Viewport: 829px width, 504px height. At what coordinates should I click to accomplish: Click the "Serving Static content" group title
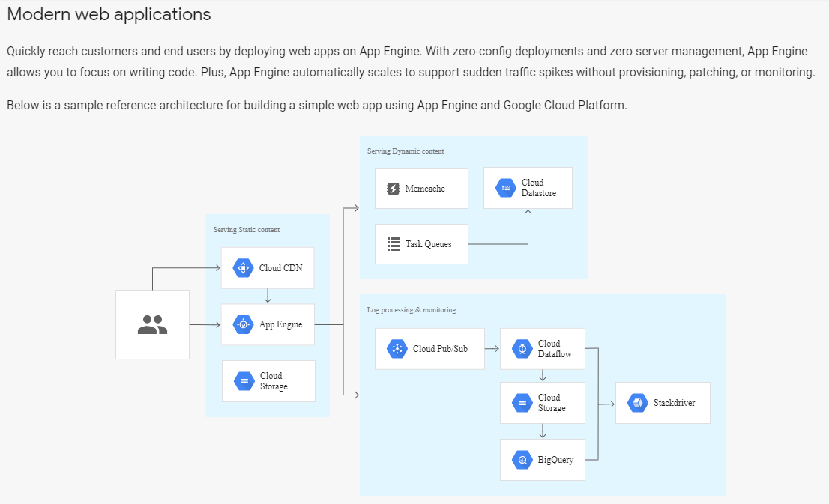[247, 230]
